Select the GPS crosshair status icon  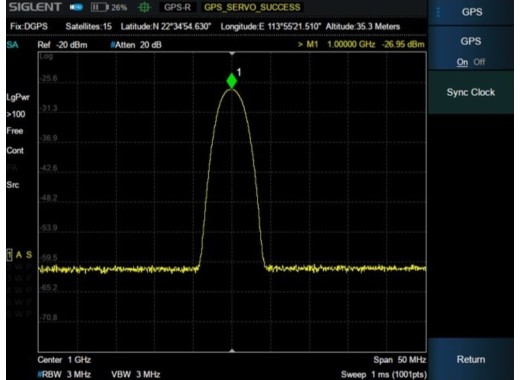pos(144,7)
